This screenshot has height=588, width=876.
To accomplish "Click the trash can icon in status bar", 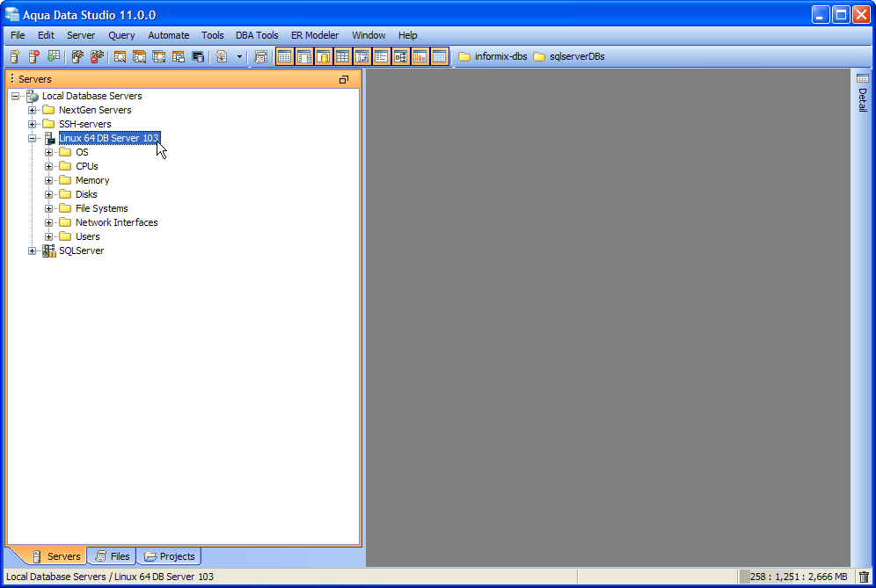I will tap(864, 577).
